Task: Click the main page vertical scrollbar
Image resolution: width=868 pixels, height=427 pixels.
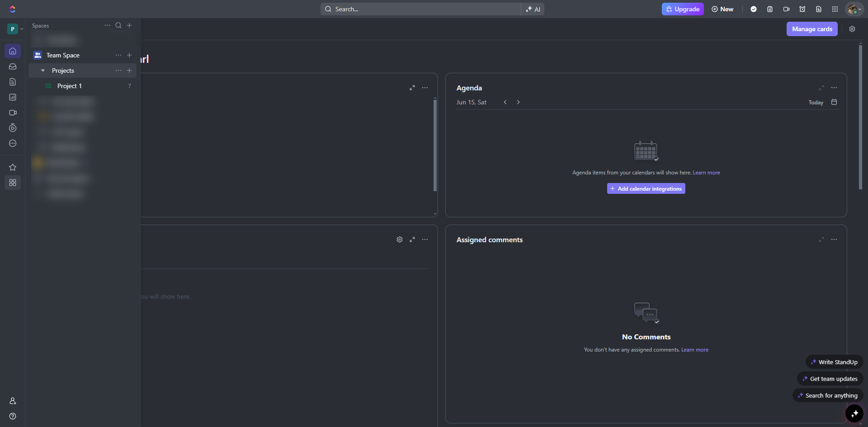Action: 860,117
